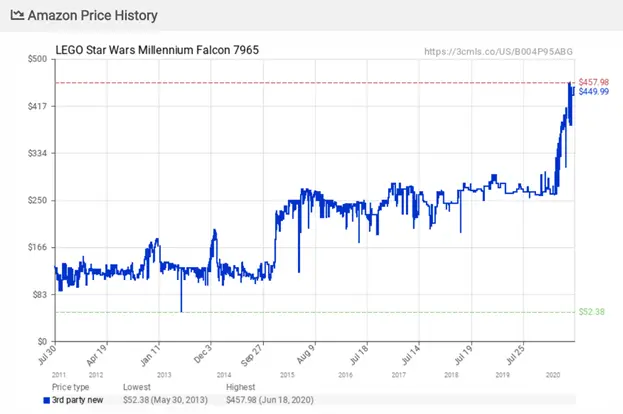Click the 2019 year label
The width and height of the screenshot is (623, 414).
[x=502, y=375]
